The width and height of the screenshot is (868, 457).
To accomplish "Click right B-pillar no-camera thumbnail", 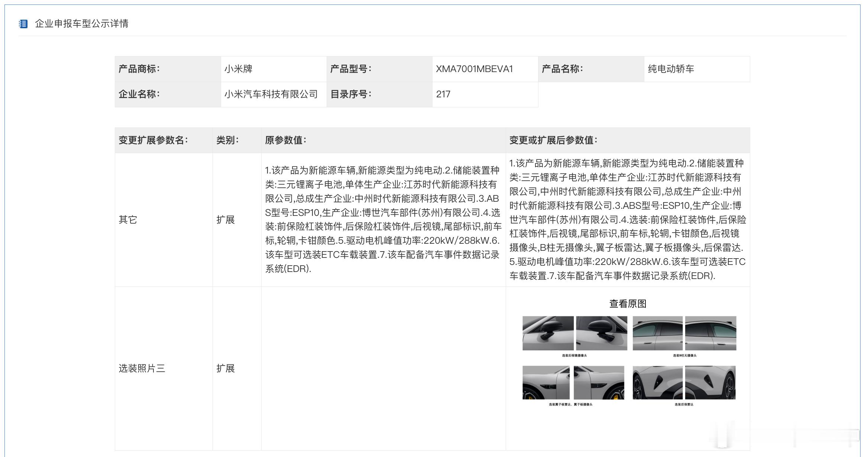I will coord(710,333).
